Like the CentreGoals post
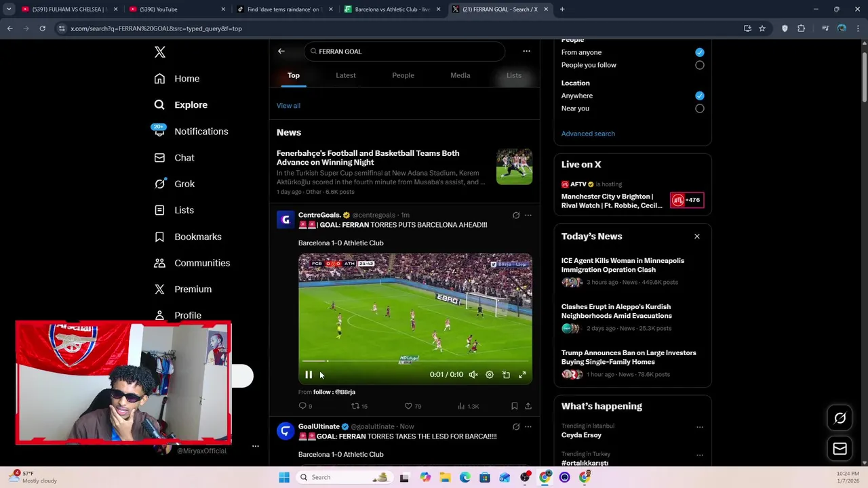868x488 pixels. (413, 406)
